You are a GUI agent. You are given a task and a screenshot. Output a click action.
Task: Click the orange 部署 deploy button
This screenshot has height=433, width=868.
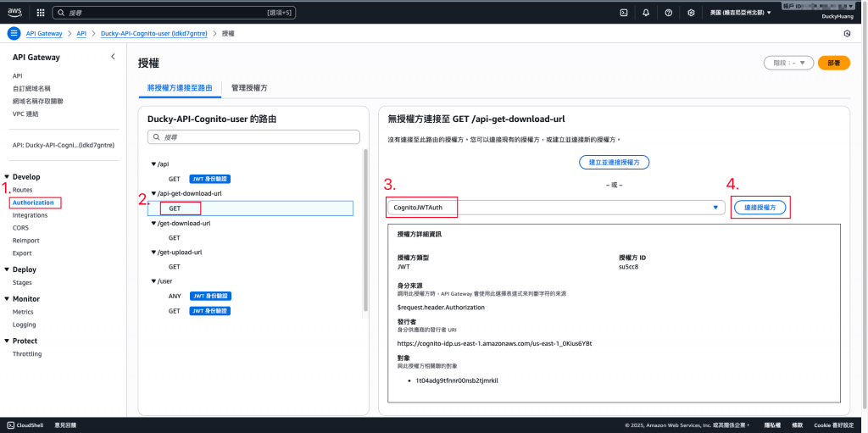pos(833,63)
